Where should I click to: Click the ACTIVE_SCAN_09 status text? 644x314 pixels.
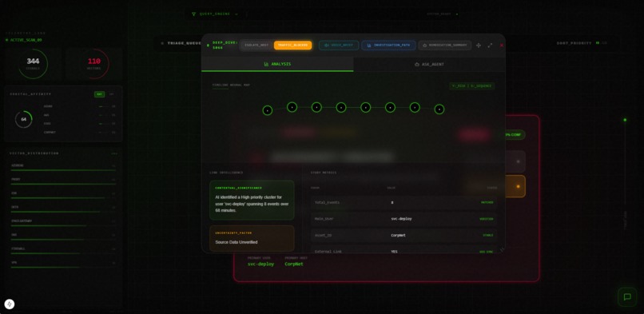click(26, 40)
